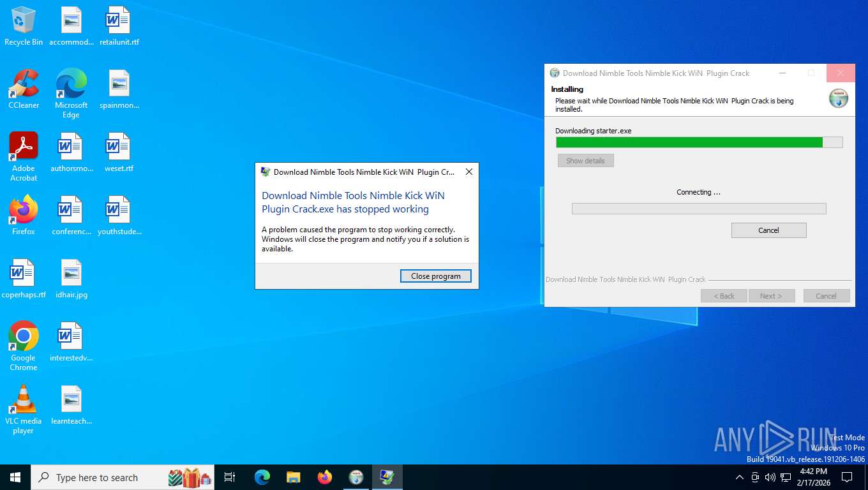The image size is (868, 490).
Task: Click Show details in the installer
Action: point(585,161)
